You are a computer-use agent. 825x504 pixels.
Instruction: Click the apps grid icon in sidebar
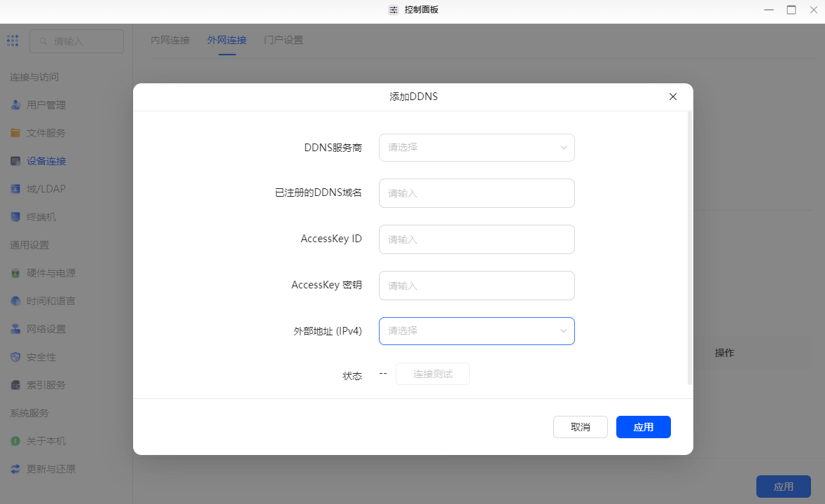(13, 41)
